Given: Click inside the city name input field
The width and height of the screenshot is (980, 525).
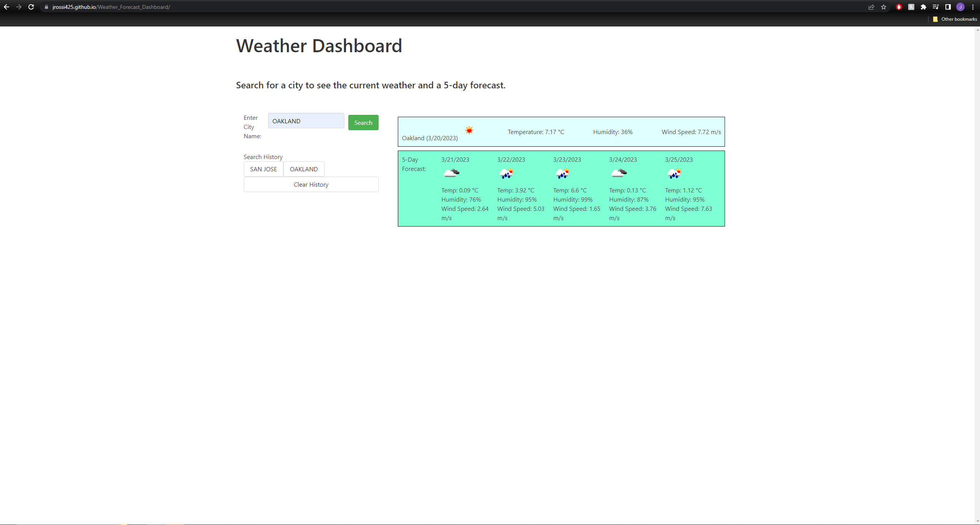Looking at the screenshot, I should (x=306, y=121).
